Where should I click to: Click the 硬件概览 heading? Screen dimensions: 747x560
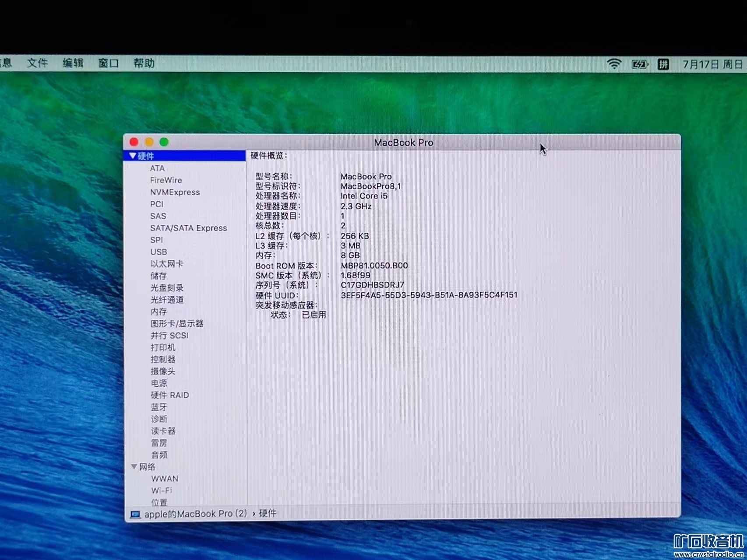point(268,156)
